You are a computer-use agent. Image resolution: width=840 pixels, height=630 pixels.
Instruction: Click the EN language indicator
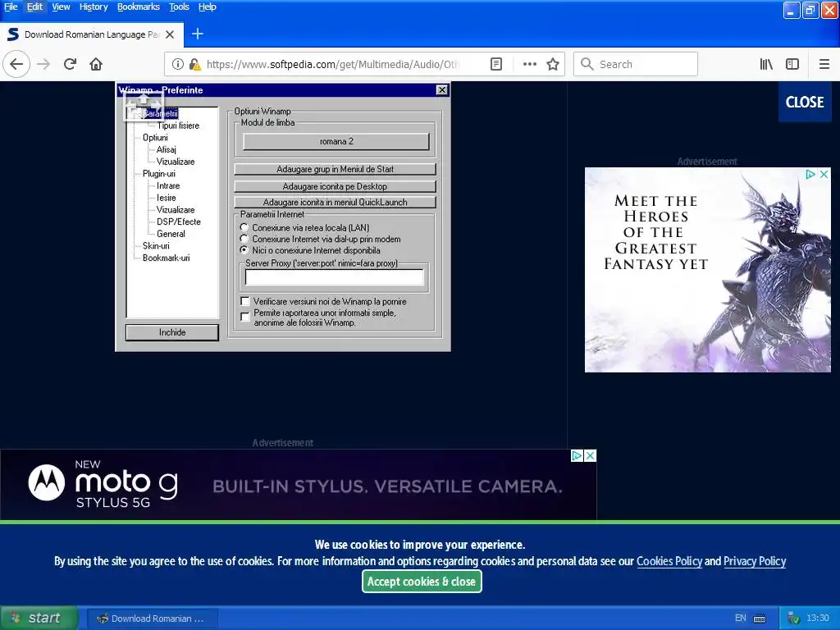(x=741, y=619)
